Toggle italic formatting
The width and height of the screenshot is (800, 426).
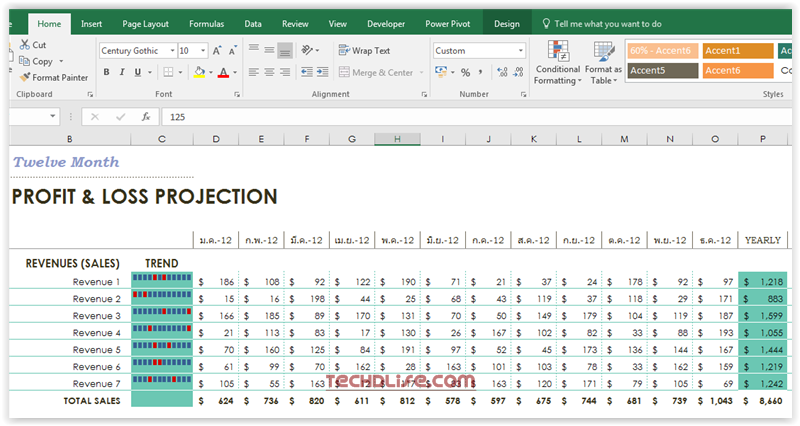pyautogui.click(x=122, y=72)
